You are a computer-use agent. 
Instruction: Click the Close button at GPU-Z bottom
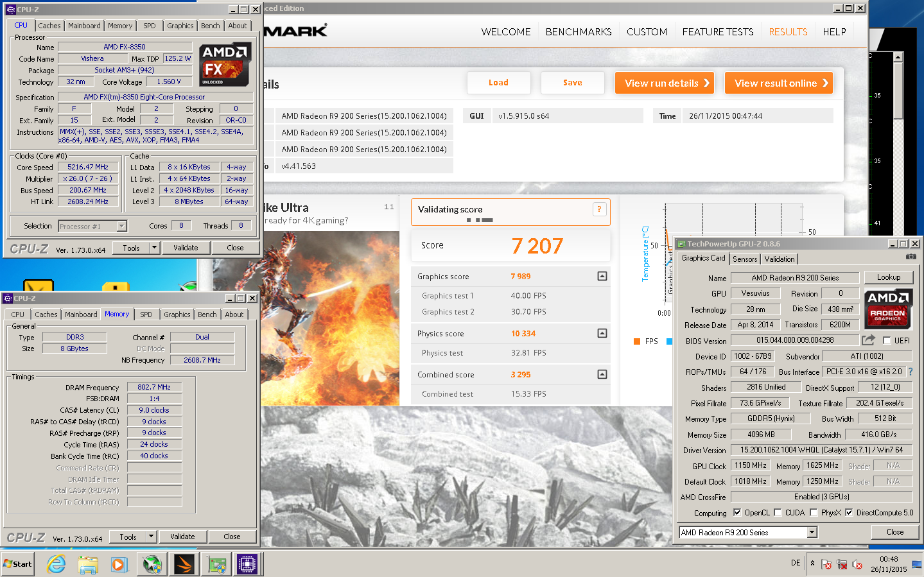click(895, 532)
